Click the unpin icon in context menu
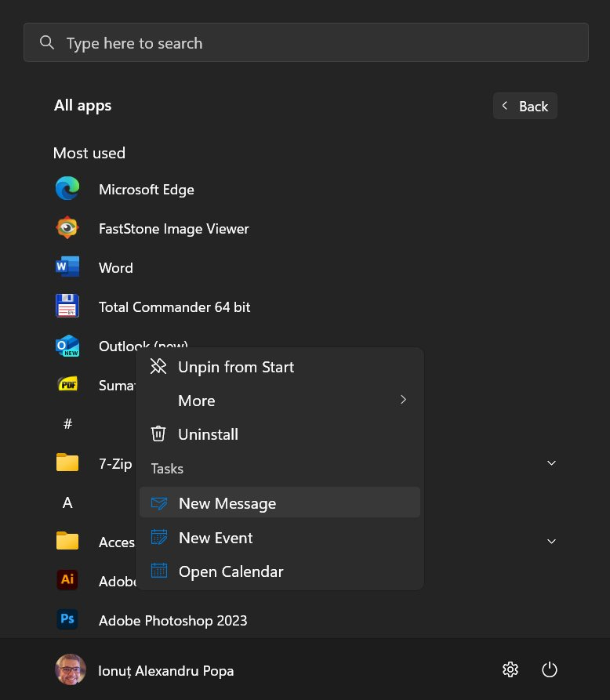Screen dimensions: 610x700 click(158, 367)
